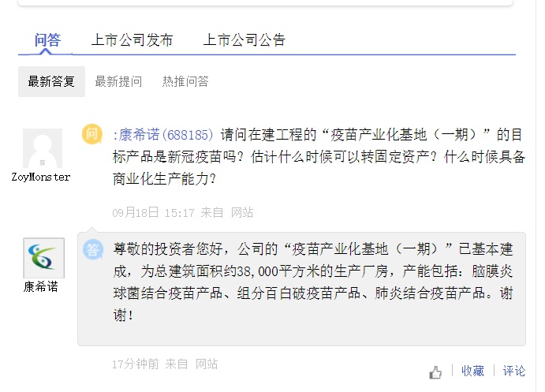
Task: Click the ZoyMonster username
Action: coord(41,177)
